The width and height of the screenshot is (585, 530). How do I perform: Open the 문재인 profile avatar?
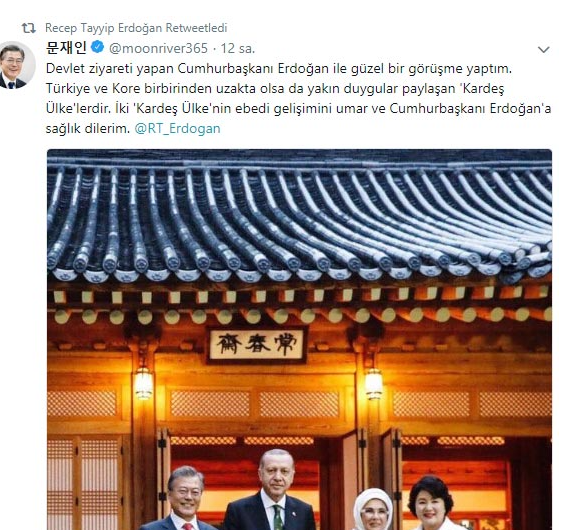(15, 65)
